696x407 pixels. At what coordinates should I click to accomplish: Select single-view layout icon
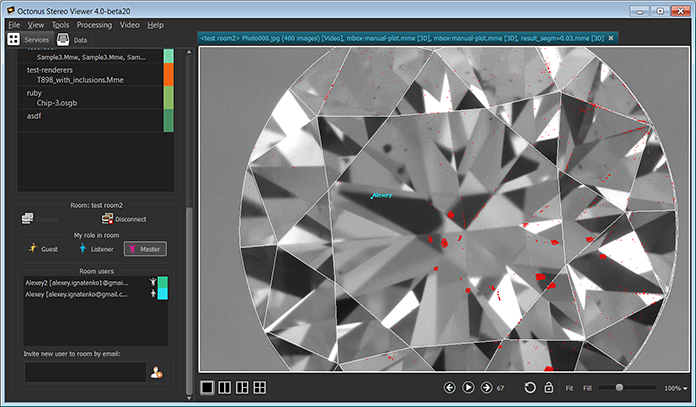pyautogui.click(x=207, y=387)
